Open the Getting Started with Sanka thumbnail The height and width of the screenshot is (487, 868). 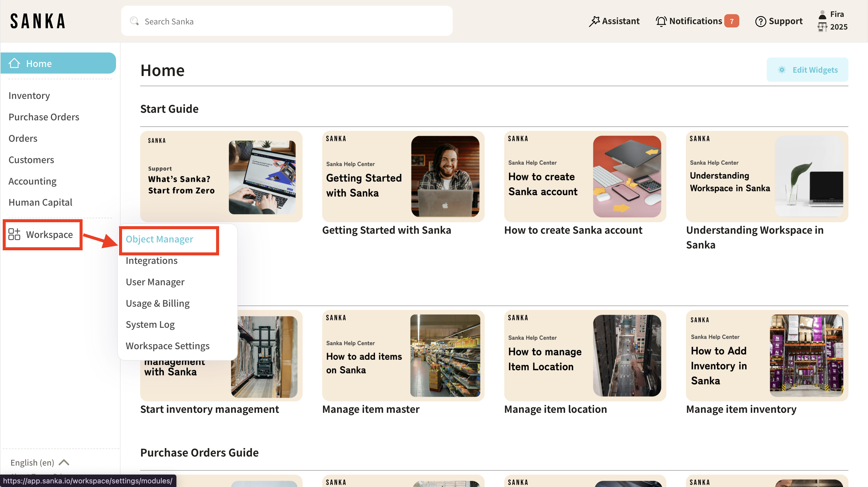403,176
